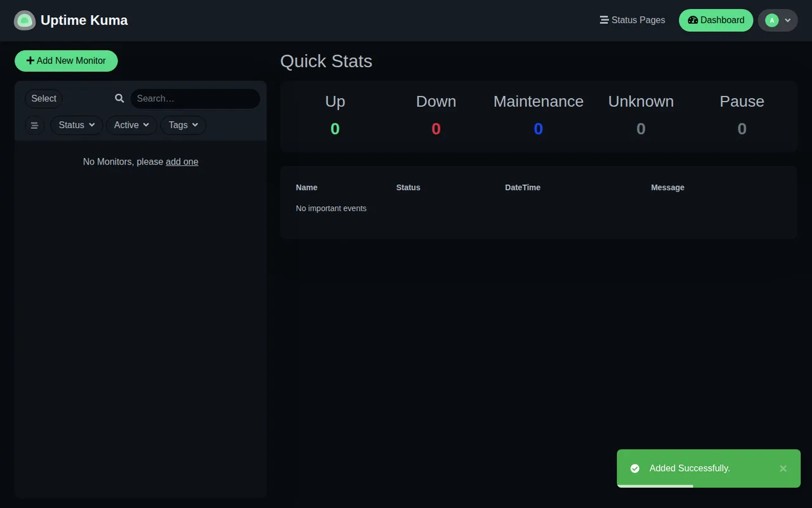Click the Status column header in events table
812x508 pixels.
[x=408, y=187]
